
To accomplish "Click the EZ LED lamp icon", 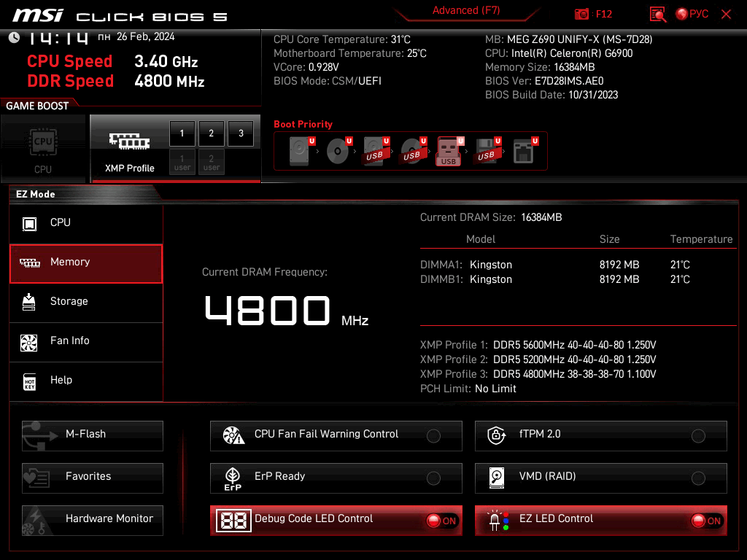I will pyautogui.click(x=498, y=521).
